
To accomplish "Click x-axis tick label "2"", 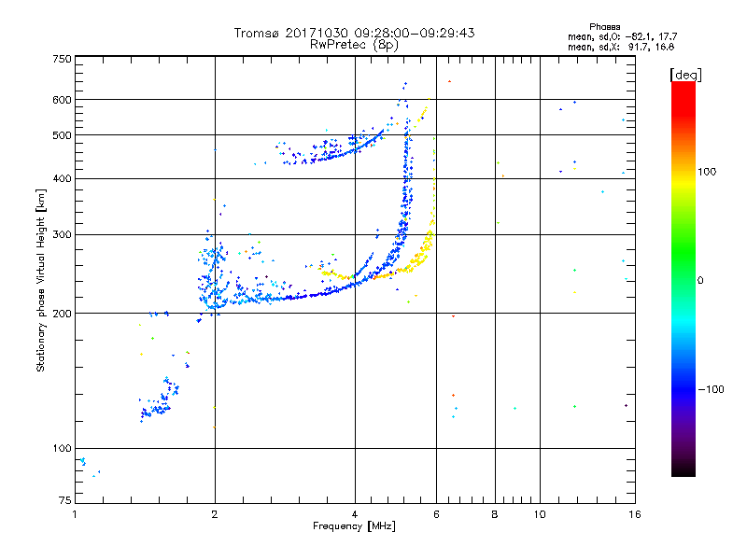I will tap(215, 514).
